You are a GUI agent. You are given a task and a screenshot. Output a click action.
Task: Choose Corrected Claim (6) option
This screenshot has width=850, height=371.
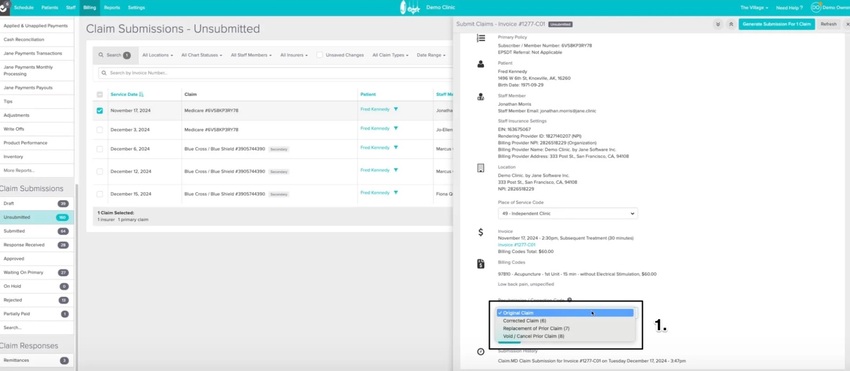click(565, 321)
